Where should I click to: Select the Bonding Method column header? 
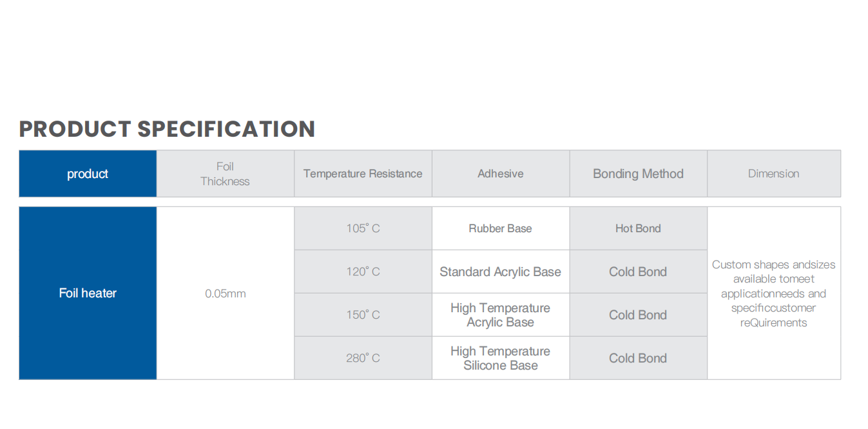tap(638, 174)
